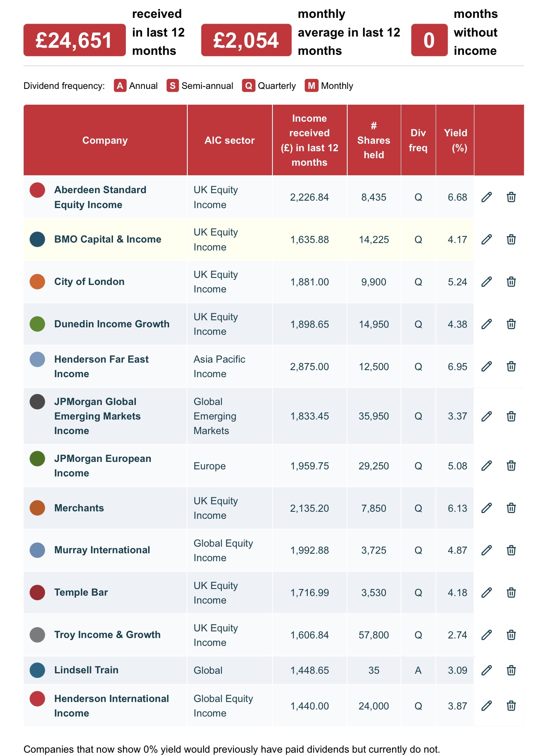Click the # Shares held header
The image size is (542, 756).
click(373, 140)
